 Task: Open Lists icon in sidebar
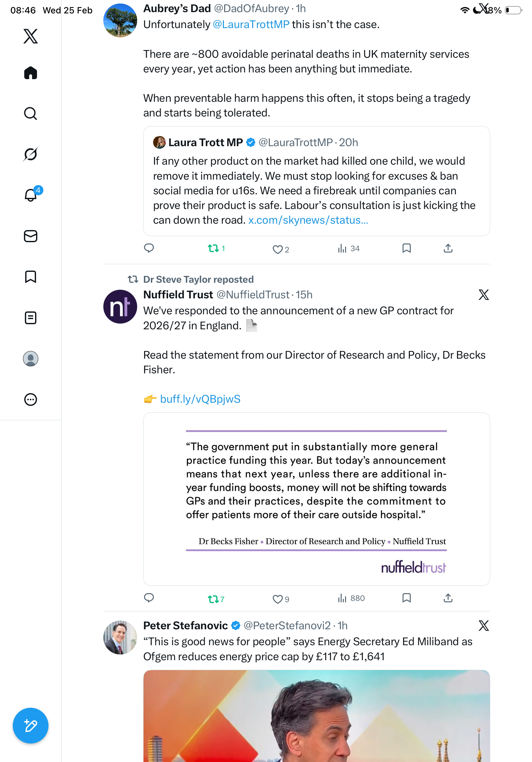pyautogui.click(x=31, y=317)
